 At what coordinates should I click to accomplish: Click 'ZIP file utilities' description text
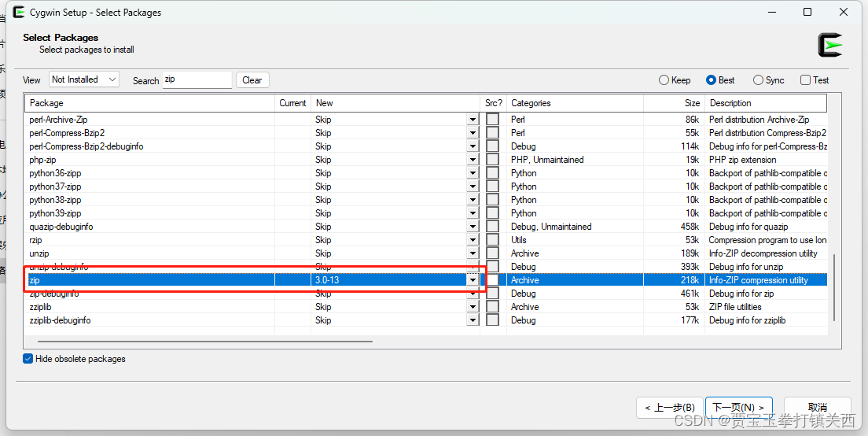tap(735, 307)
